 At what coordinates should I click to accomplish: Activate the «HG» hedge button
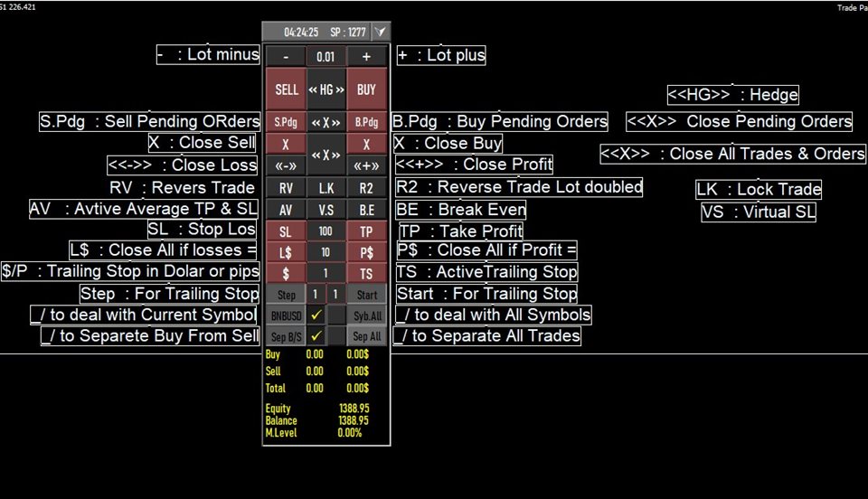pyautogui.click(x=326, y=89)
